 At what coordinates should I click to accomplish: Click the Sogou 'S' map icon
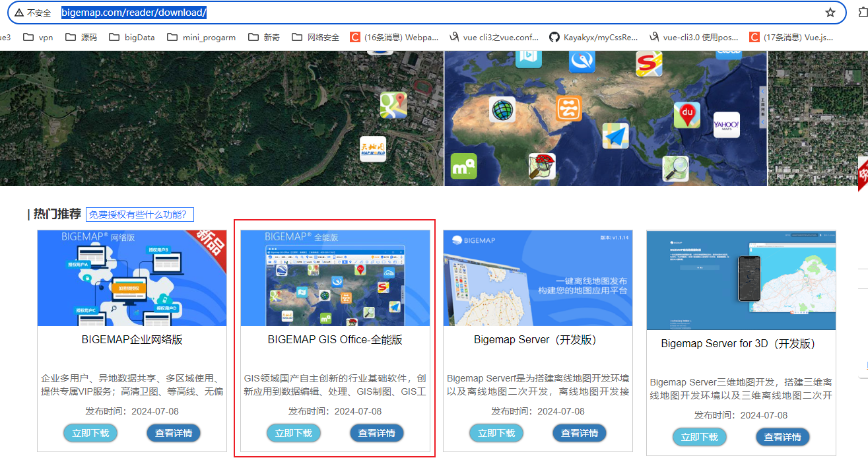click(649, 64)
